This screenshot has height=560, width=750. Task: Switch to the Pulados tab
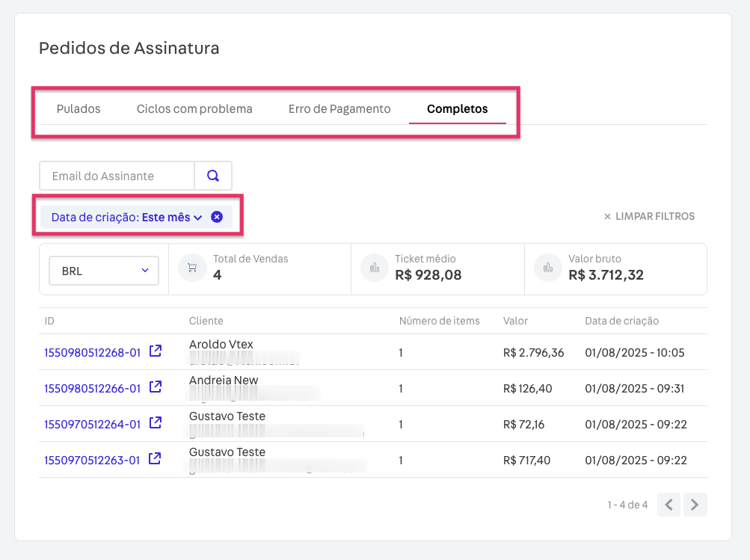tap(79, 109)
